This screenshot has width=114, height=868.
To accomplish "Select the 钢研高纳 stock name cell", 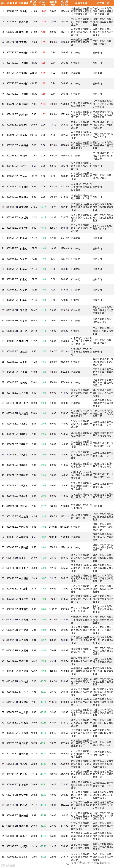I will point(24,785).
